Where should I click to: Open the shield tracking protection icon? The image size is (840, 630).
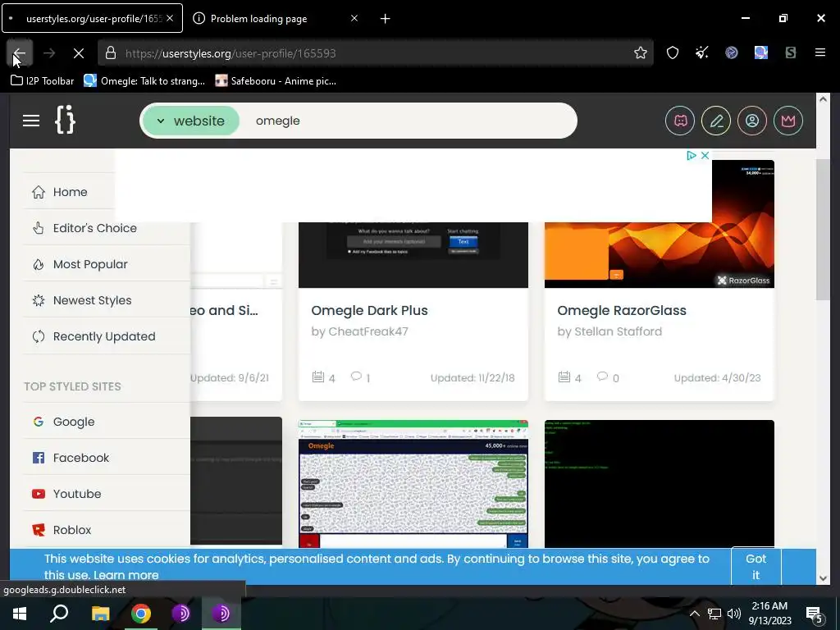point(673,53)
